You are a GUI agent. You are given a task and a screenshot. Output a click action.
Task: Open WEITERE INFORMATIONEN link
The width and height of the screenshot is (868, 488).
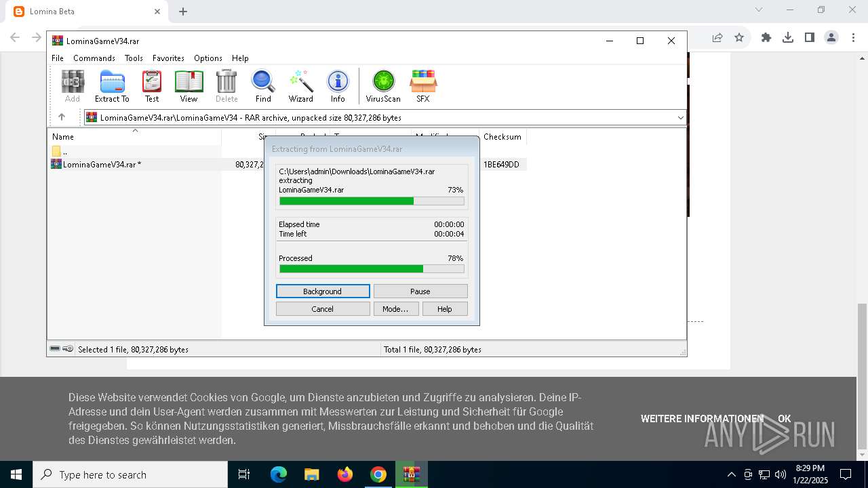[x=702, y=419]
